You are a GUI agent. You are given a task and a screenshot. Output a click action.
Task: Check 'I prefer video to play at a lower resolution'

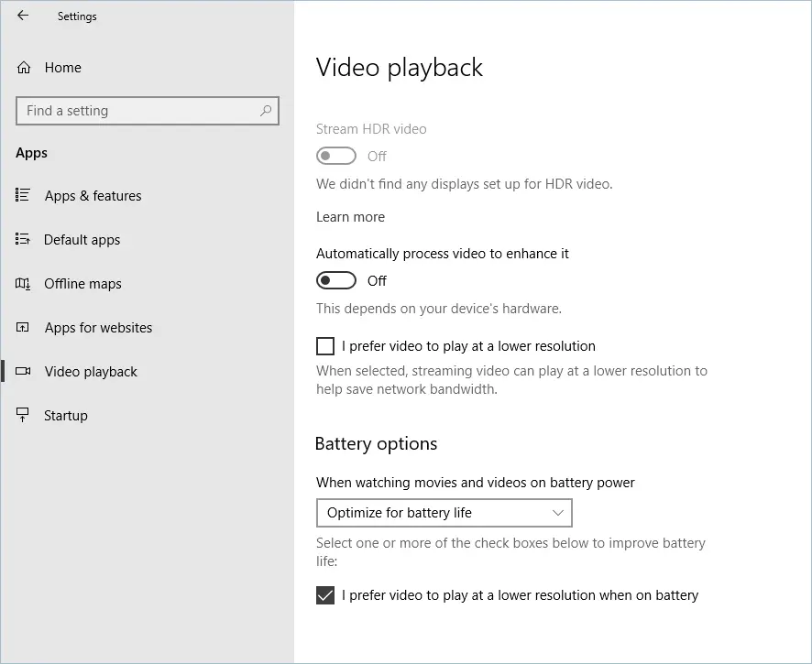tap(325, 346)
